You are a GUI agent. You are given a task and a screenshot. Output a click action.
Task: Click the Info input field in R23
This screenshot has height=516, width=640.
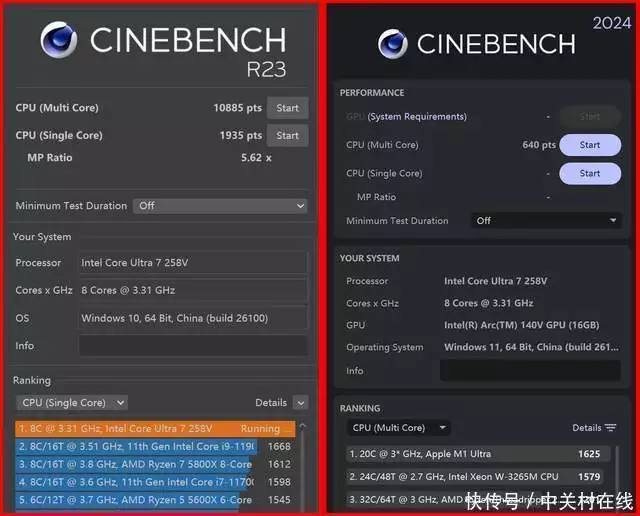click(x=193, y=346)
